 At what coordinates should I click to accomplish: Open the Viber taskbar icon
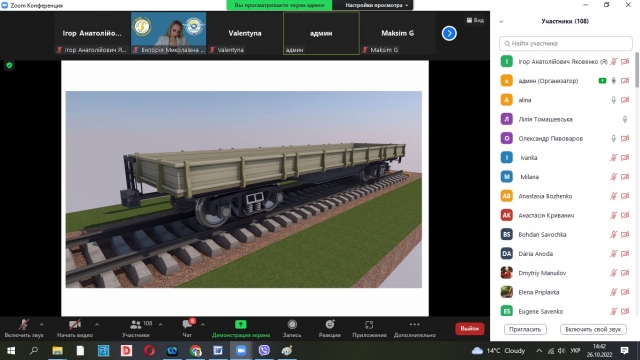tap(264, 351)
